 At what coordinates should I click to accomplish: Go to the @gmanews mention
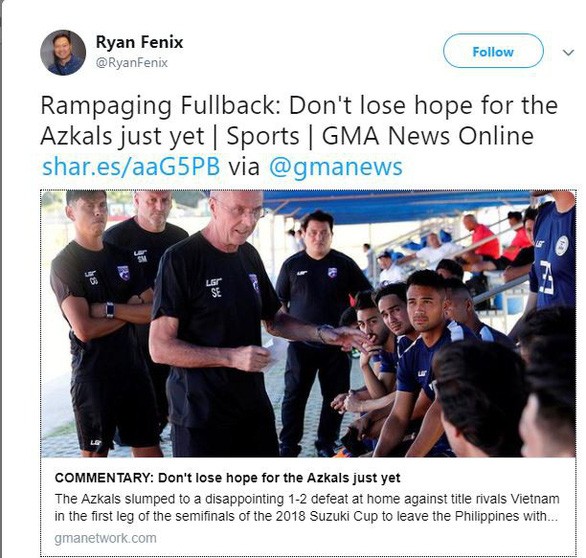coord(335,167)
